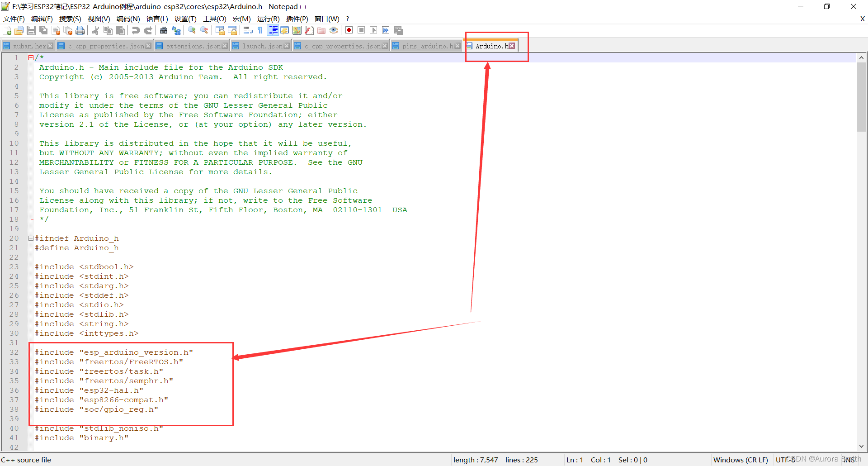
Task: Click the Close file toolbar icon
Action: coord(56,30)
